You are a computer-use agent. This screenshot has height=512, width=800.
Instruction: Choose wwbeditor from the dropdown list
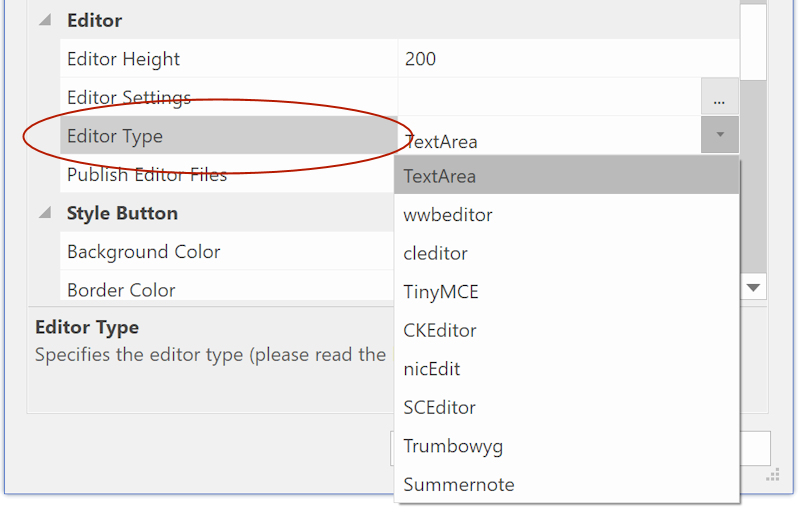click(565, 215)
